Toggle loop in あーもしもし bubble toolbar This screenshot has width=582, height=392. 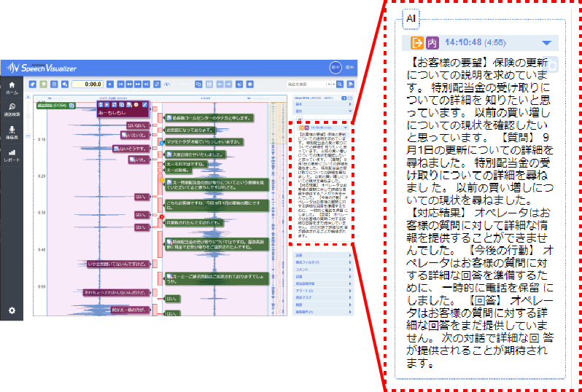(115, 105)
